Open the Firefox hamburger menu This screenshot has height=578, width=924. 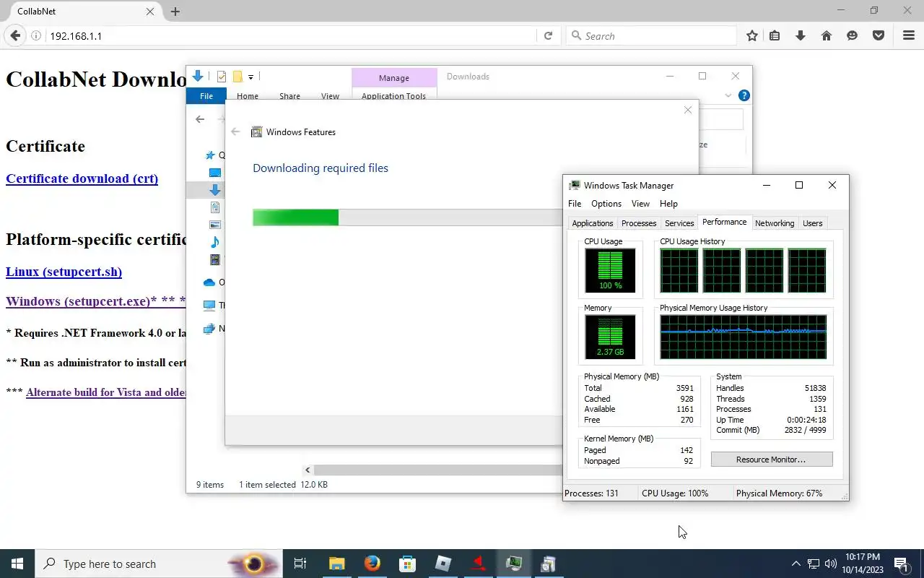(909, 35)
